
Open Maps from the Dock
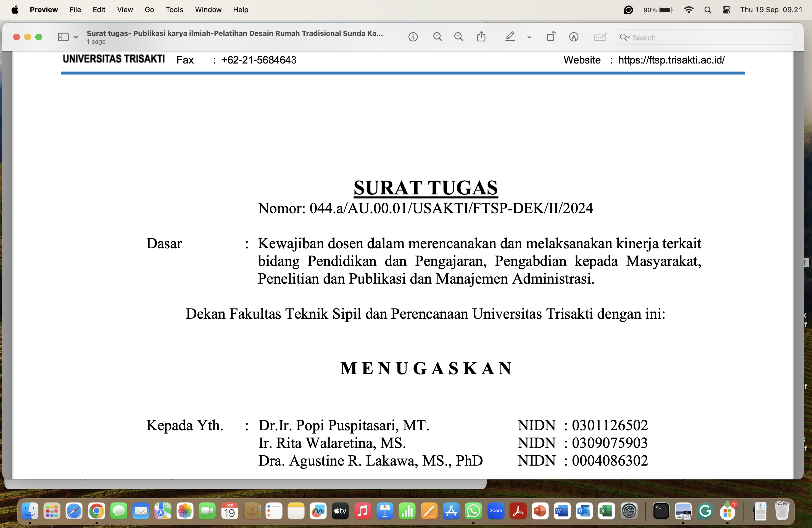163,511
